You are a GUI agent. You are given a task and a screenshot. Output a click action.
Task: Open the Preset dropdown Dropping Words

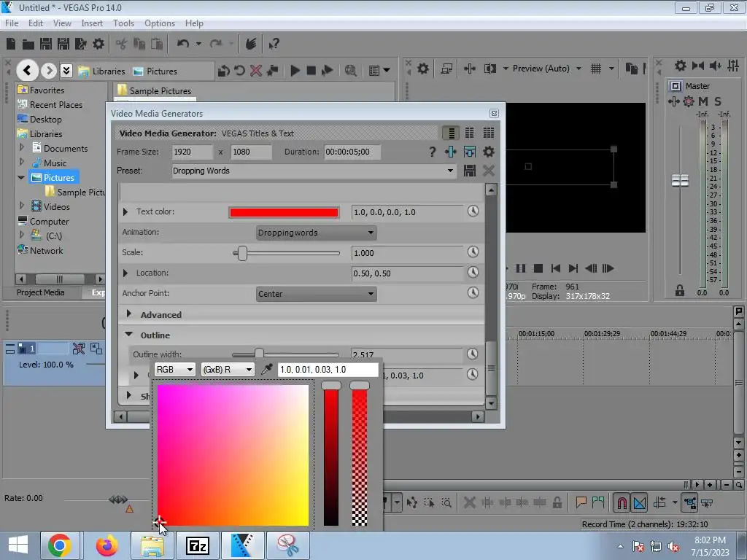coord(314,171)
